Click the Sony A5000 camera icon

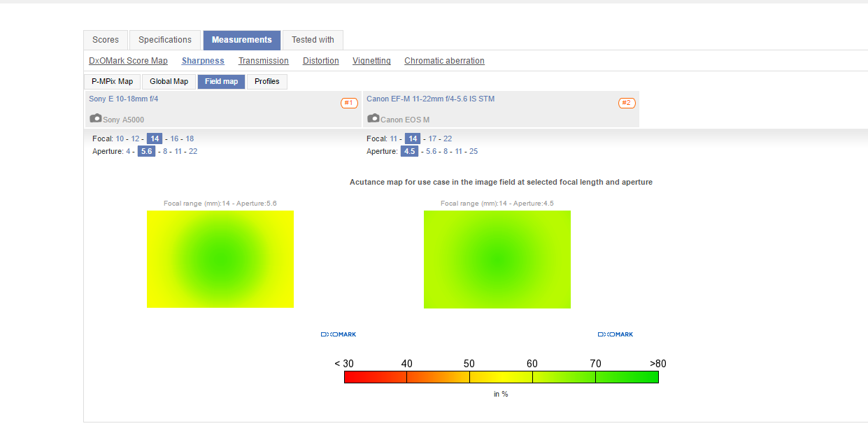(96, 118)
